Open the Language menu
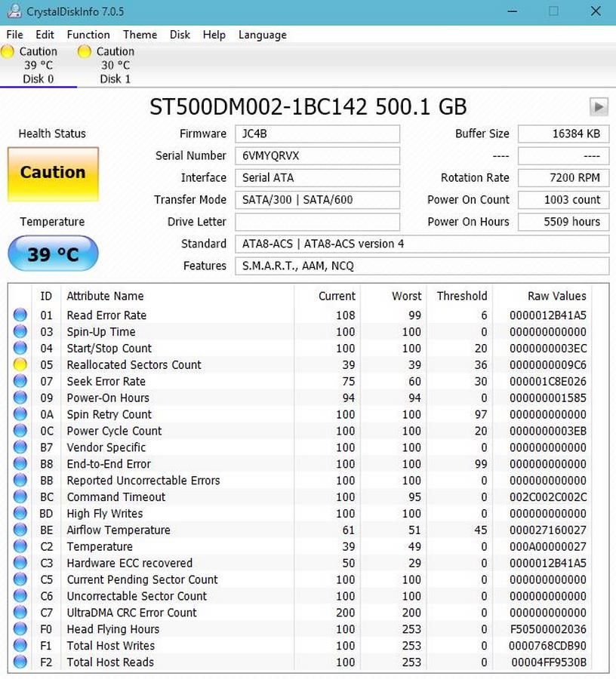The height and width of the screenshot is (679, 616). [263, 35]
